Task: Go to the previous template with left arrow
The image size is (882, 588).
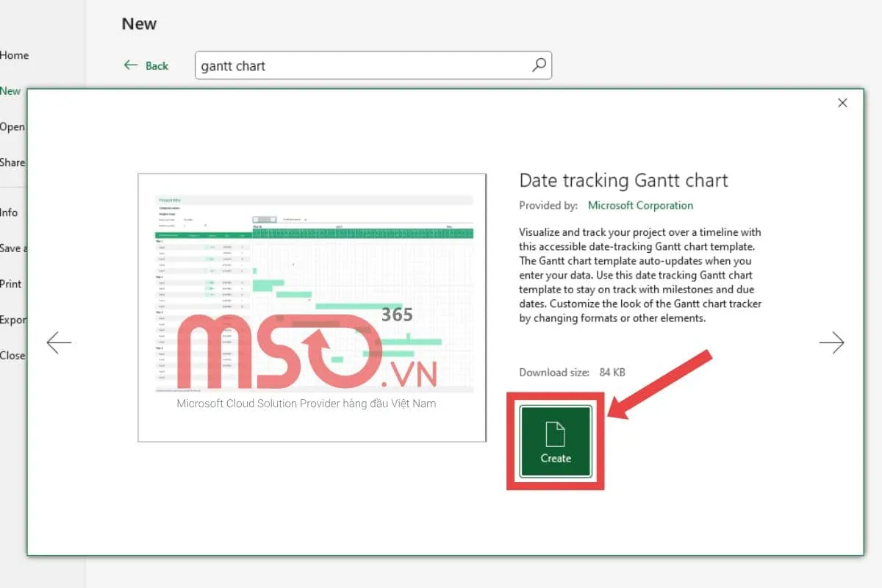Action: tap(59, 342)
